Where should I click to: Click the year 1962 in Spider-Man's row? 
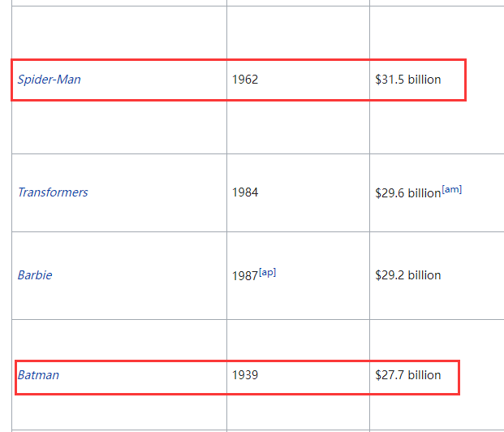coord(245,80)
